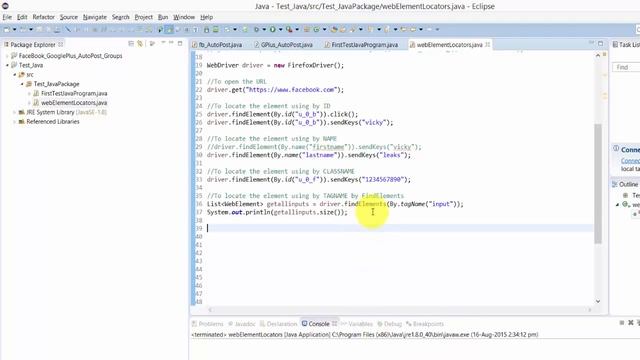
Task: Minimize the editor area
Action: 591,43
